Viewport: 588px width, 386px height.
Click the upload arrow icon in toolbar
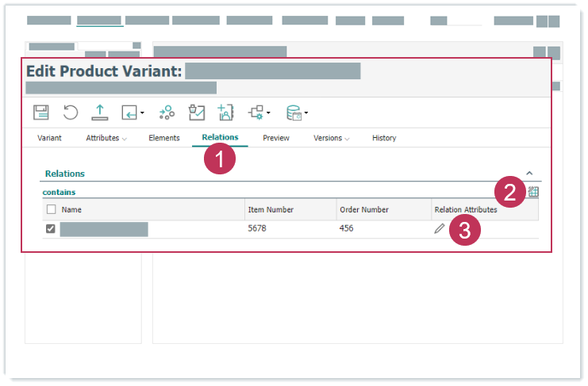[x=100, y=113]
